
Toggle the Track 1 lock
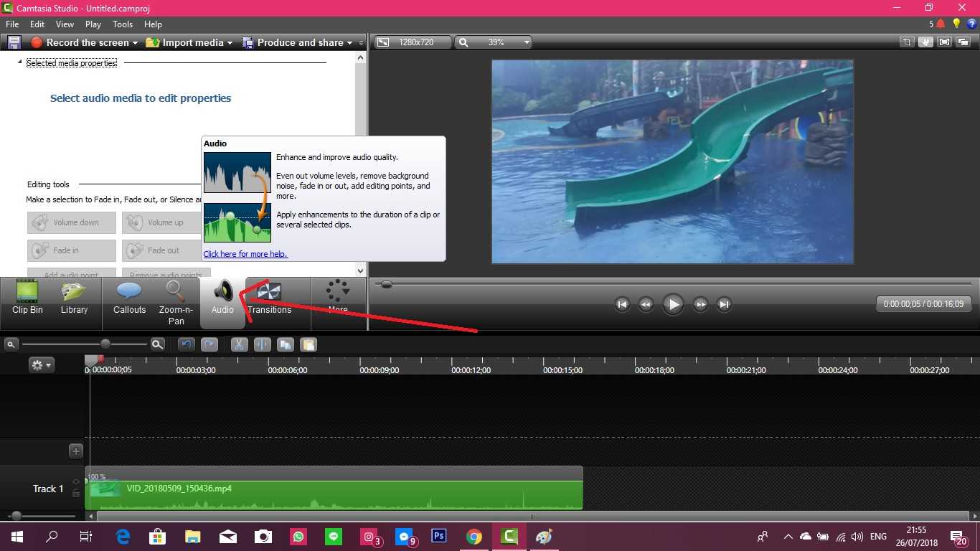pyautogui.click(x=76, y=493)
